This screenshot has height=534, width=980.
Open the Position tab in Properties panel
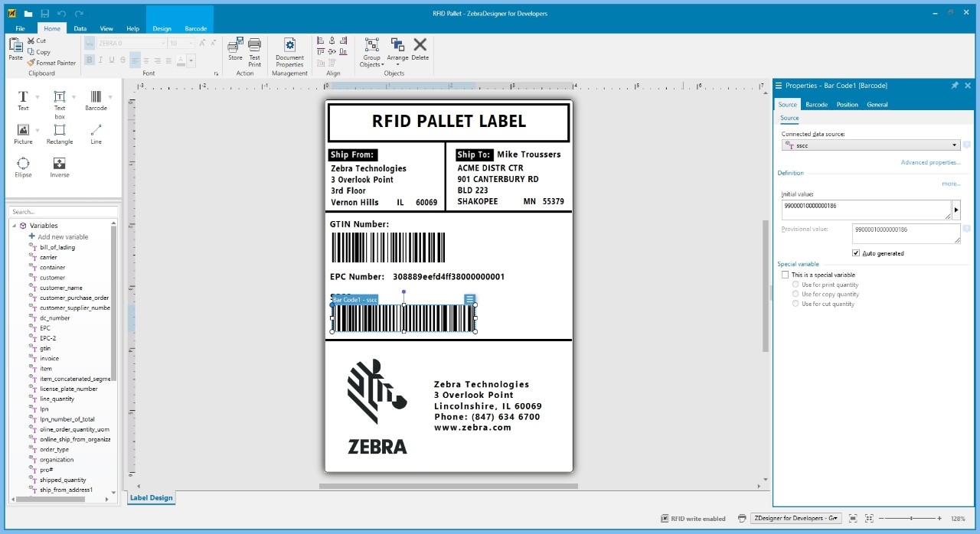tap(847, 104)
